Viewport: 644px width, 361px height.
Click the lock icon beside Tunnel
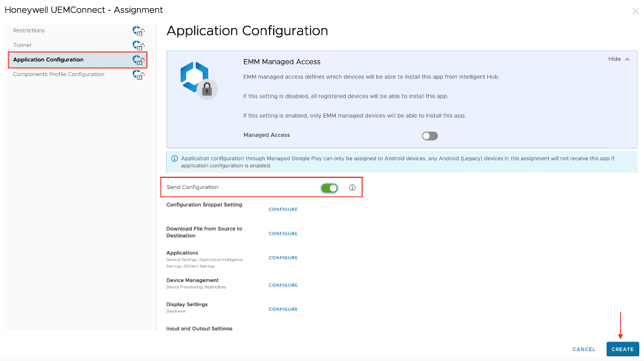(138, 45)
